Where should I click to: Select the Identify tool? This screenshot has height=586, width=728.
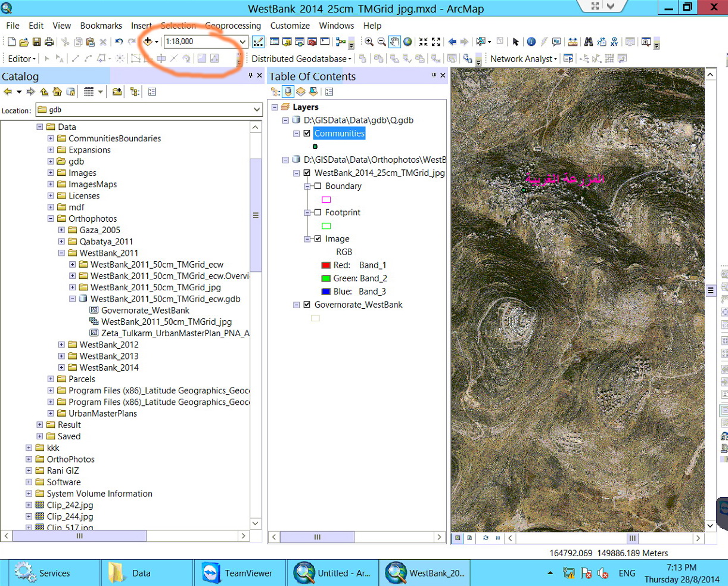click(531, 42)
